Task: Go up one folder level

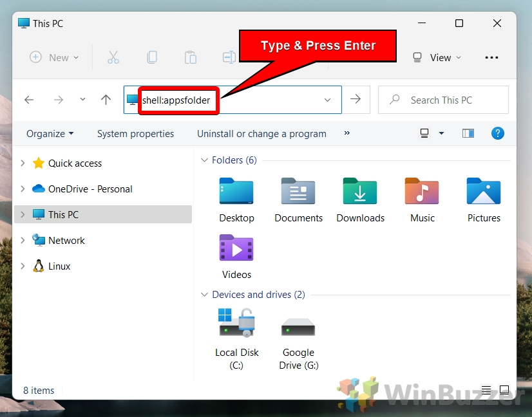Action: [106, 100]
